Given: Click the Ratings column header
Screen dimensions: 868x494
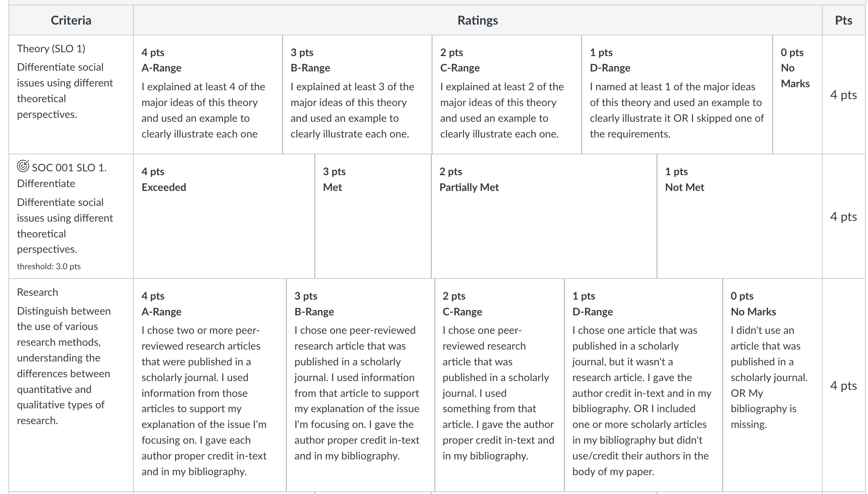Looking at the screenshot, I should [478, 20].
